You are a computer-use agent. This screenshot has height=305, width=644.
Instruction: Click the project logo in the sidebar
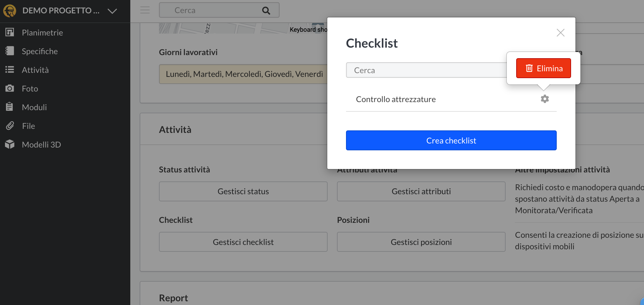click(10, 11)
